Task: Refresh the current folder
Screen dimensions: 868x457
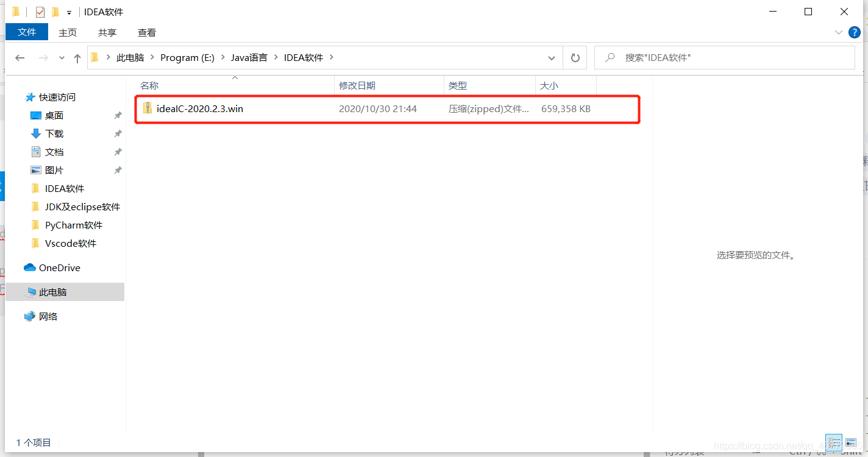Action: [x=575, y=58]
